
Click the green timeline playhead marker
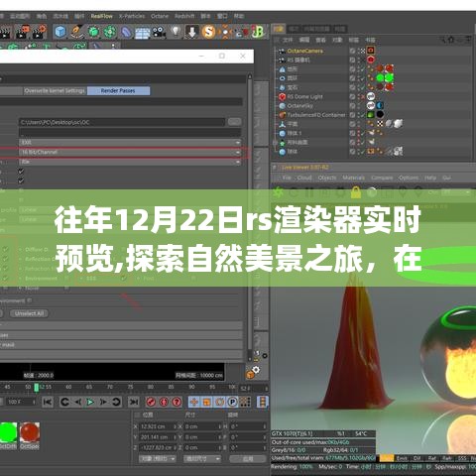tap(37, 388)
